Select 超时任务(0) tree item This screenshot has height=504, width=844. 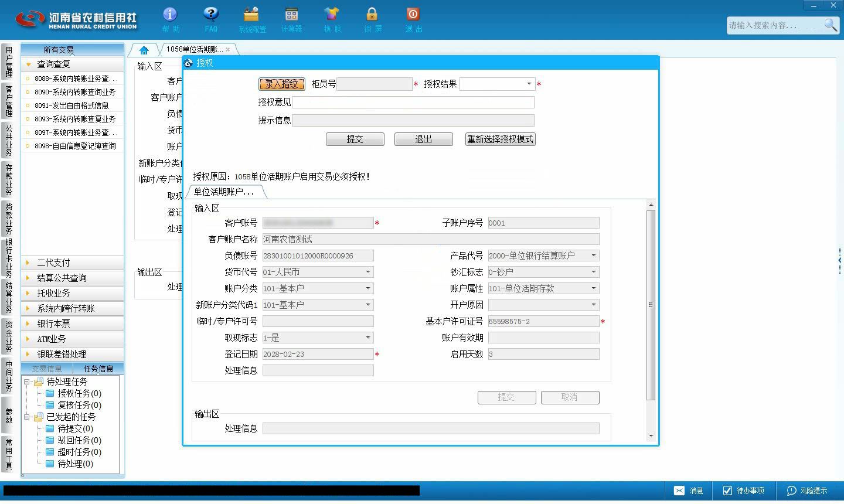pyautogui.click(x=79, y=452)
